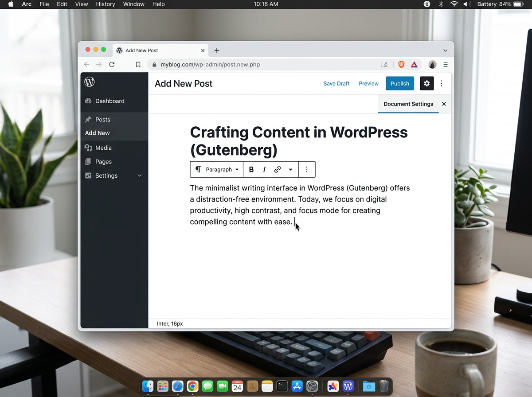This screenshot has height=397, width=532.
Task: Reload the page with refresh icon
Action: [112, 65]
